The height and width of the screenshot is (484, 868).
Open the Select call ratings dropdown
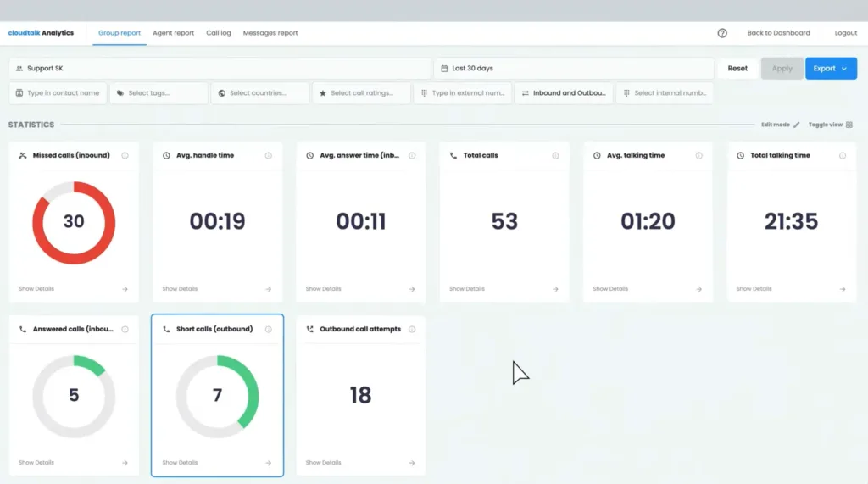pos(361,93)
